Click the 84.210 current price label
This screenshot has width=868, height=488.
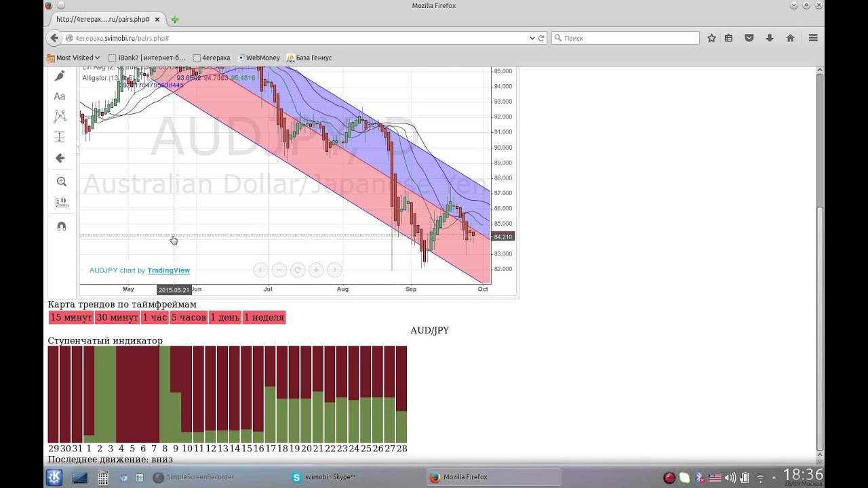[x=504, y=237]
